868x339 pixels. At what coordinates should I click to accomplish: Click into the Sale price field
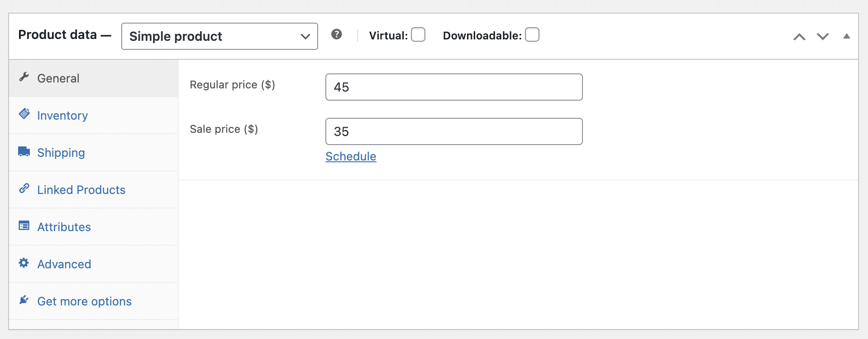(454, 131)
